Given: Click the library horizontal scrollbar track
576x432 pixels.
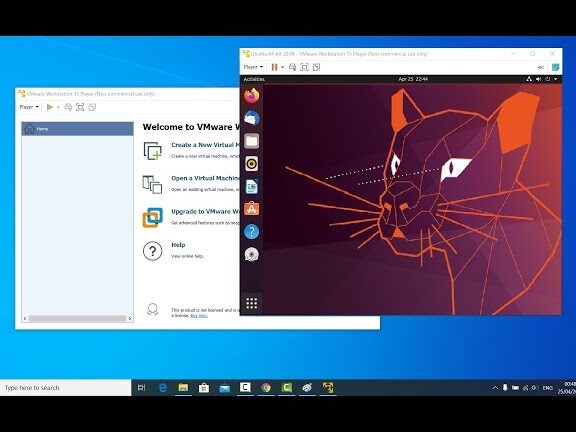Looking at the screenshot, I should point(77,318).
